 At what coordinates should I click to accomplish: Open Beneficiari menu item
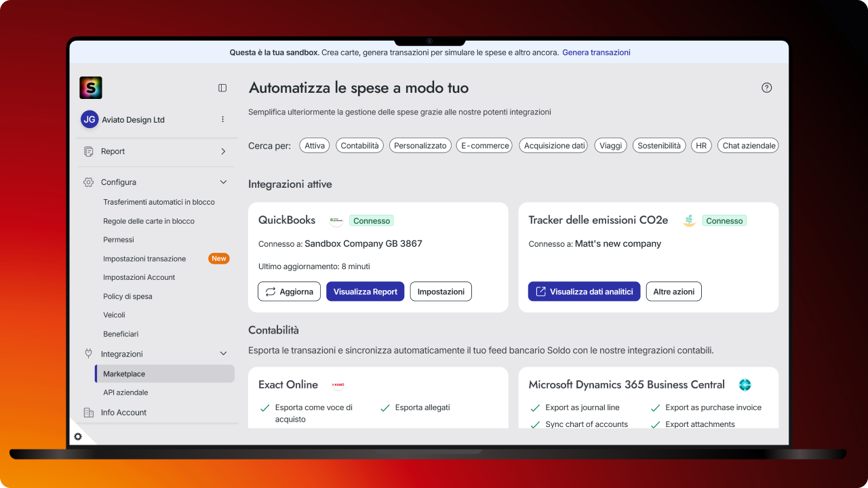121,333
